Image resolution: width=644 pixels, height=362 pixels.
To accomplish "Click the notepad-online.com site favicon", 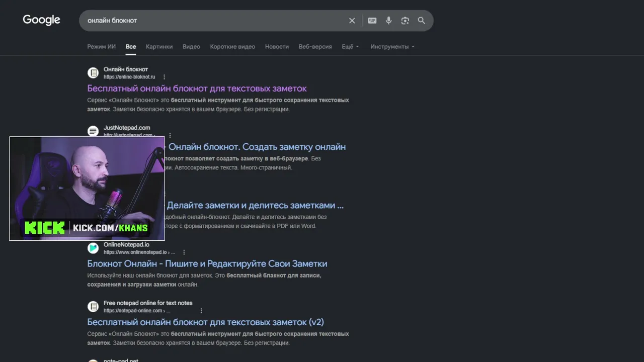I will click(93, 306).
